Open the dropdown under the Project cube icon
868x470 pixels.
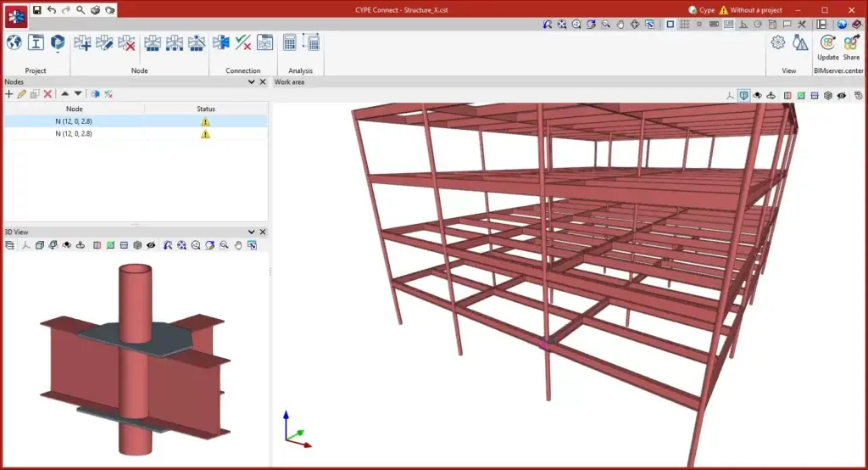tap(58, 53)
